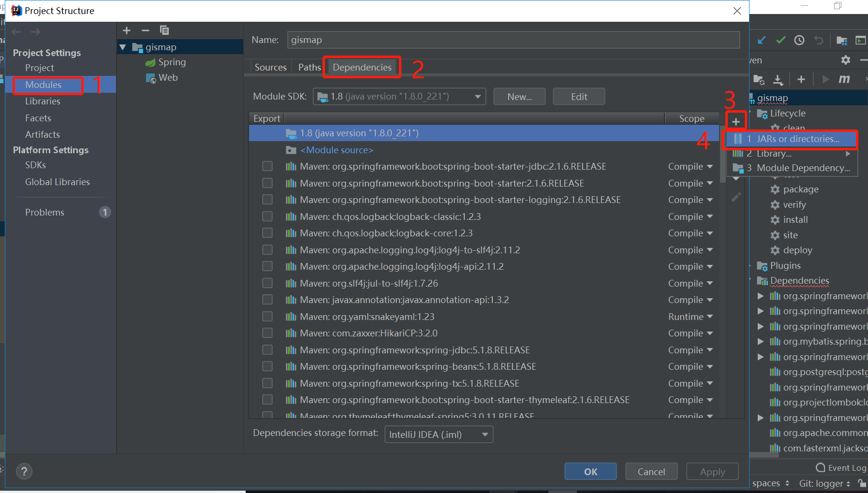Click Maven run play icon
This screenshot has width=868, height=493.
pos(825,79)
